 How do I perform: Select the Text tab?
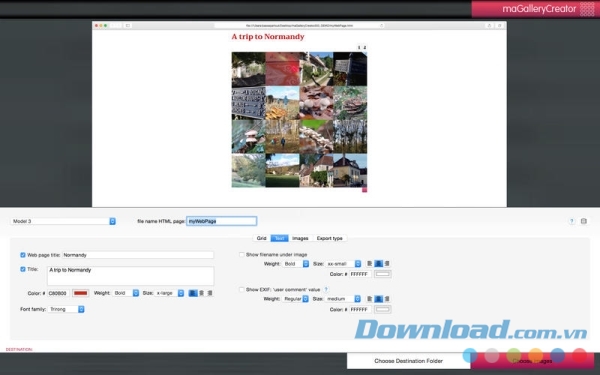coord(279,238)
